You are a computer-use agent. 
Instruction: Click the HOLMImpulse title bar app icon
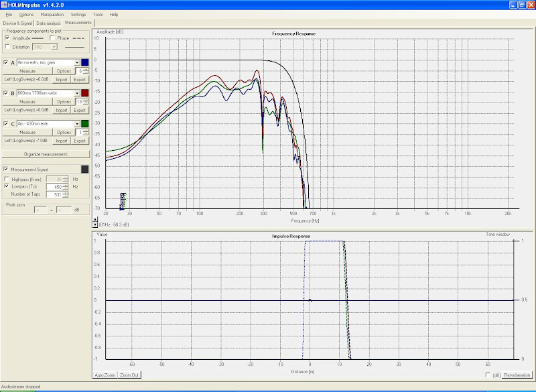pos(4,5)
